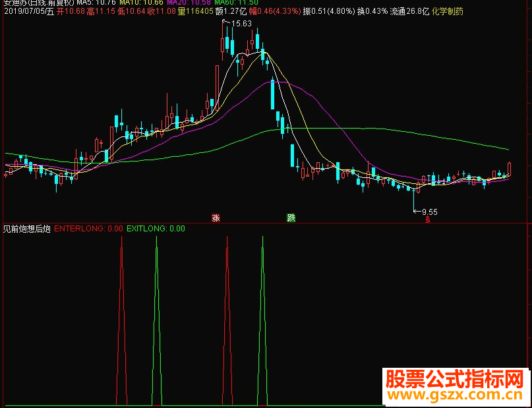Select the closing price 收11.08 value
The height and width of the screenshot is (408, 532).
click(x=162, y=12)
